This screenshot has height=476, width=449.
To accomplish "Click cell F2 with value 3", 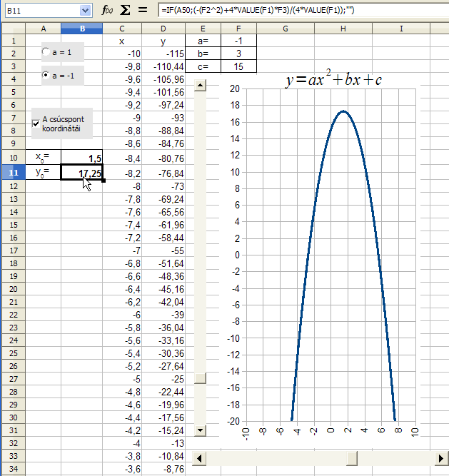I will (238, 54).
